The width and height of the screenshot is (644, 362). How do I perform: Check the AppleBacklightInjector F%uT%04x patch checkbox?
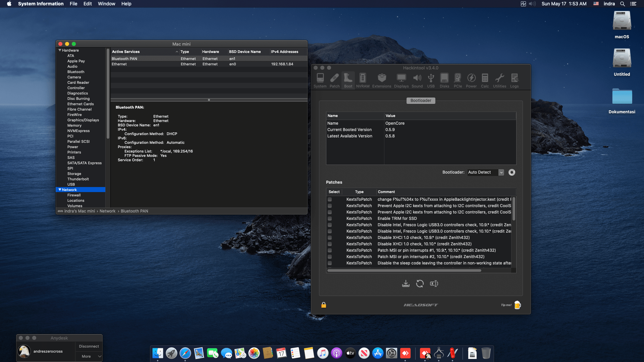coord(330,199)
